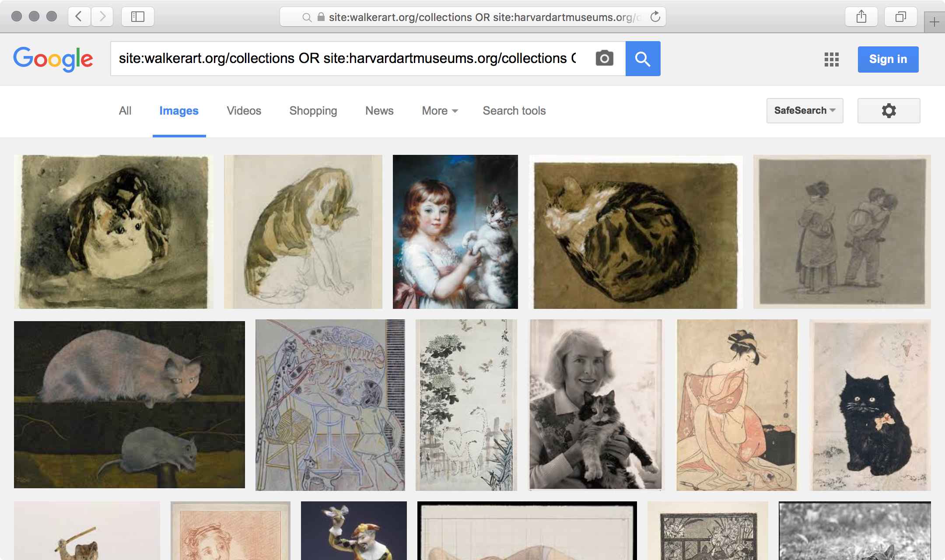945x560 pixels.
Task: Open the Chinese ink scroll with butterflies thumbnail
Action: coord(466,405)
